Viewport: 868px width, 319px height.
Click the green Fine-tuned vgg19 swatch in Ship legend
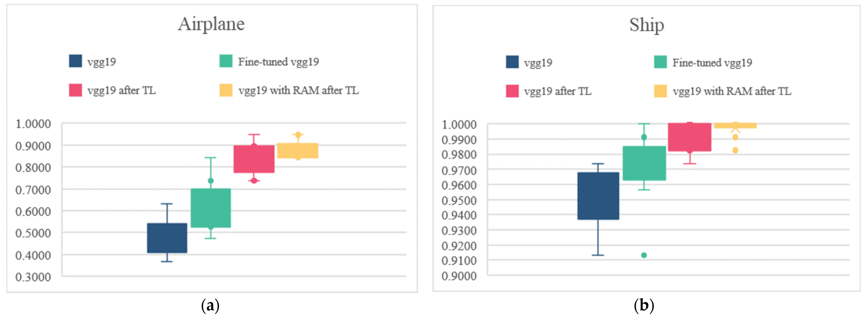660,62
